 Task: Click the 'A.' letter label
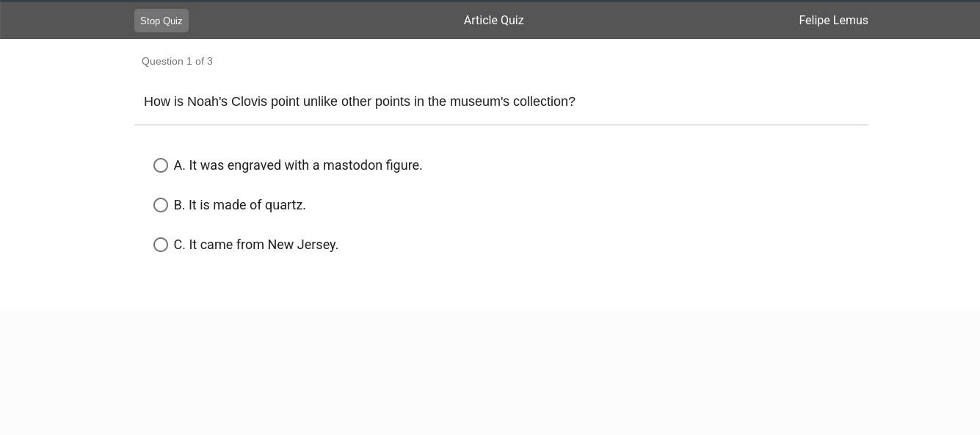click(179, 165)
